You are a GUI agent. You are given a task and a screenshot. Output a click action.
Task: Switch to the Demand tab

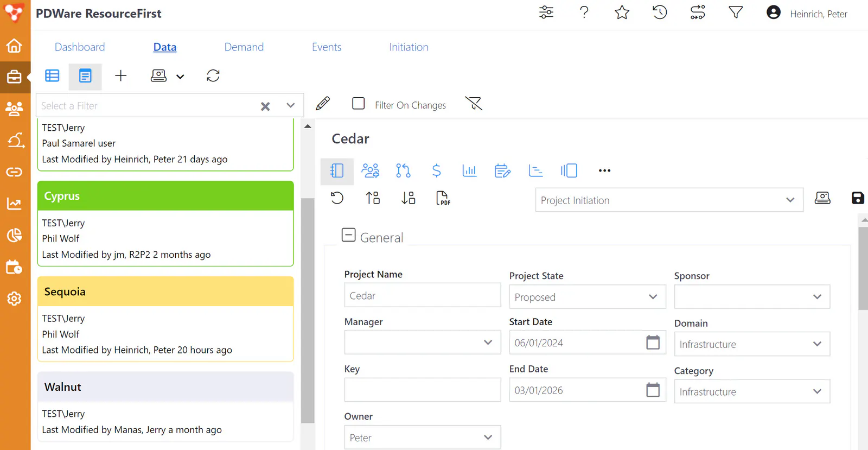click(x=244, y=47)
